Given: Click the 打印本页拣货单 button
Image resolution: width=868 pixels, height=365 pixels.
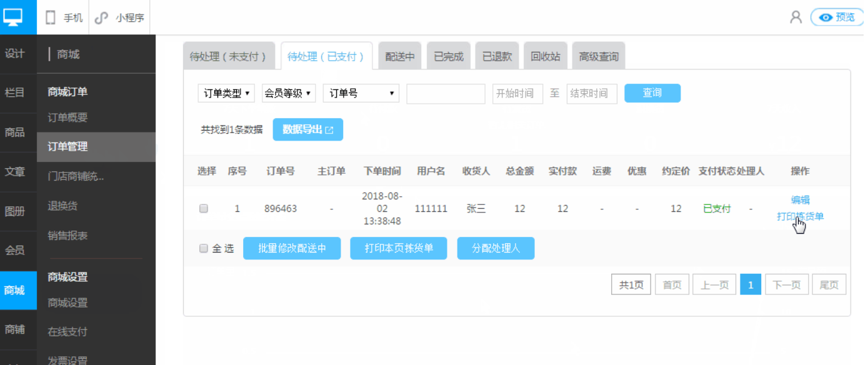Looking at the screenshot, I should point(398,248).
